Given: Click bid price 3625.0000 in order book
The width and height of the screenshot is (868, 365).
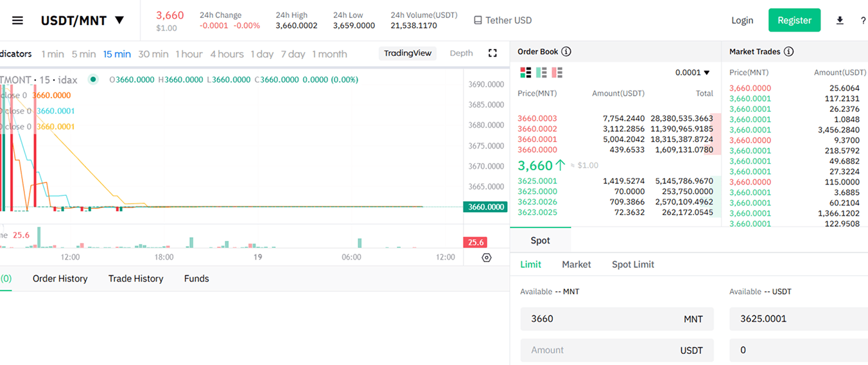Looking at the screenshot, I should [537, 191].
